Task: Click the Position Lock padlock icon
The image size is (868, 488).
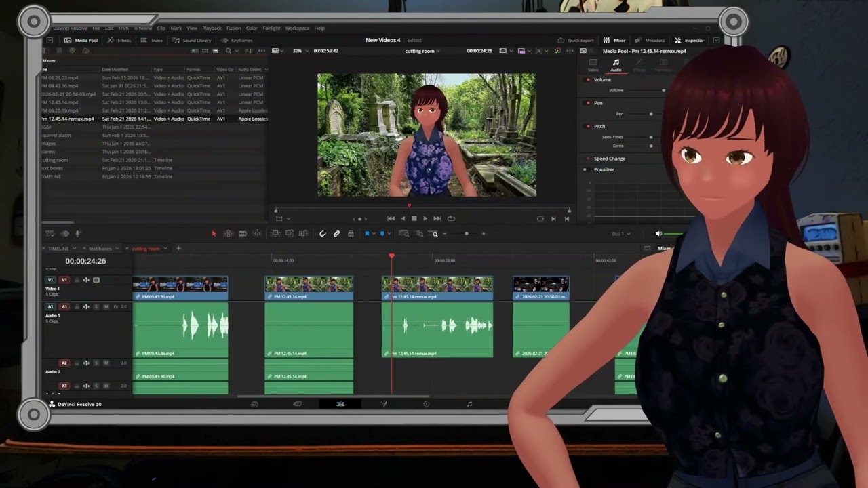Action: tap(351, 234)
